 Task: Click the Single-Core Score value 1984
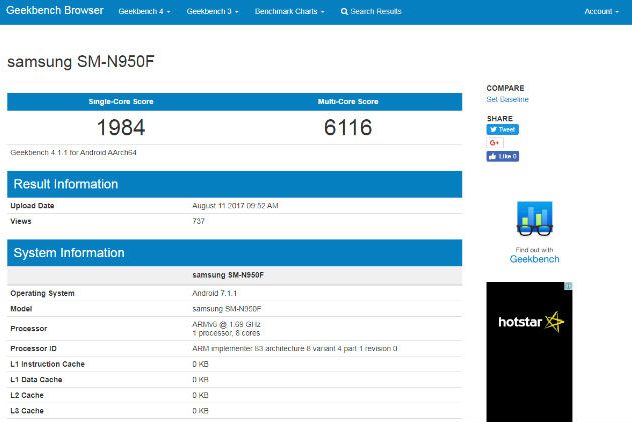pos(121,128)
